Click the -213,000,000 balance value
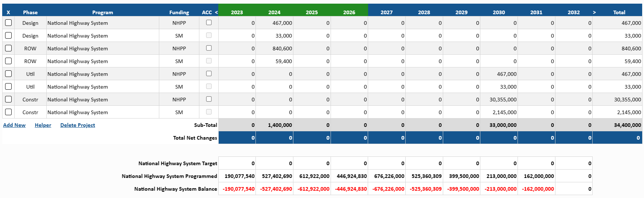Viewport: 644px width, 198px height. 501,189
